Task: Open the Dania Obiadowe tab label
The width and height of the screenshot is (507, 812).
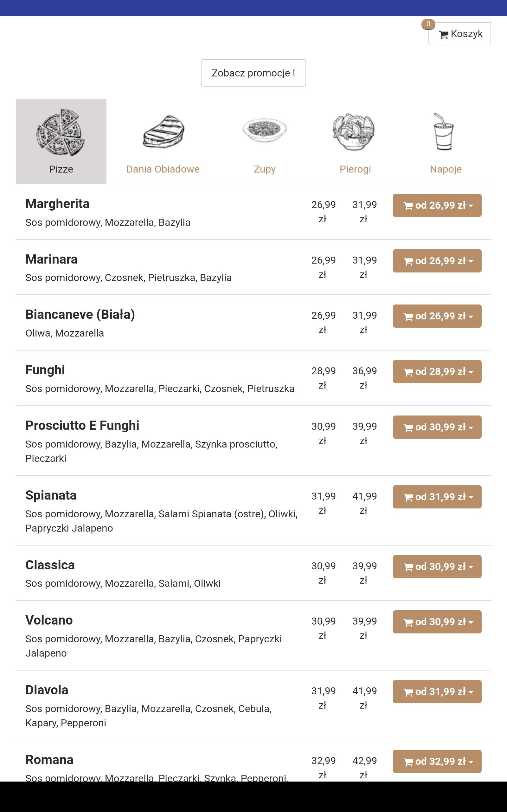Action: (x=163, y=169)
